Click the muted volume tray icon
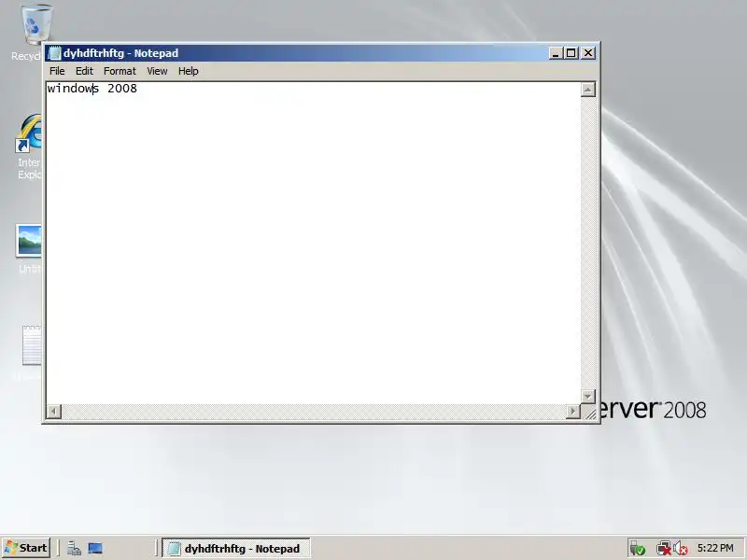 [681, 549]
